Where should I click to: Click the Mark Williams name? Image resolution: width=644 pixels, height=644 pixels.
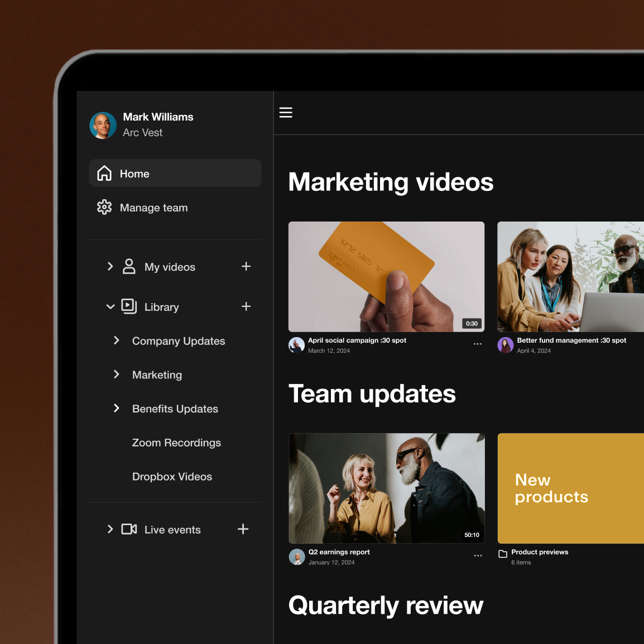click(x=158, y=117)
